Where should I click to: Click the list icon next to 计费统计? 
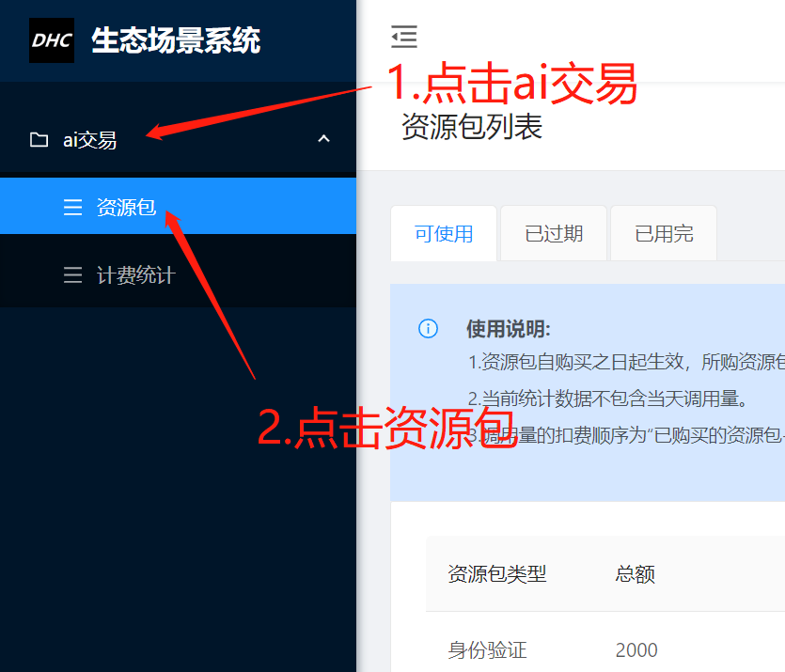(x=72, y=274)
